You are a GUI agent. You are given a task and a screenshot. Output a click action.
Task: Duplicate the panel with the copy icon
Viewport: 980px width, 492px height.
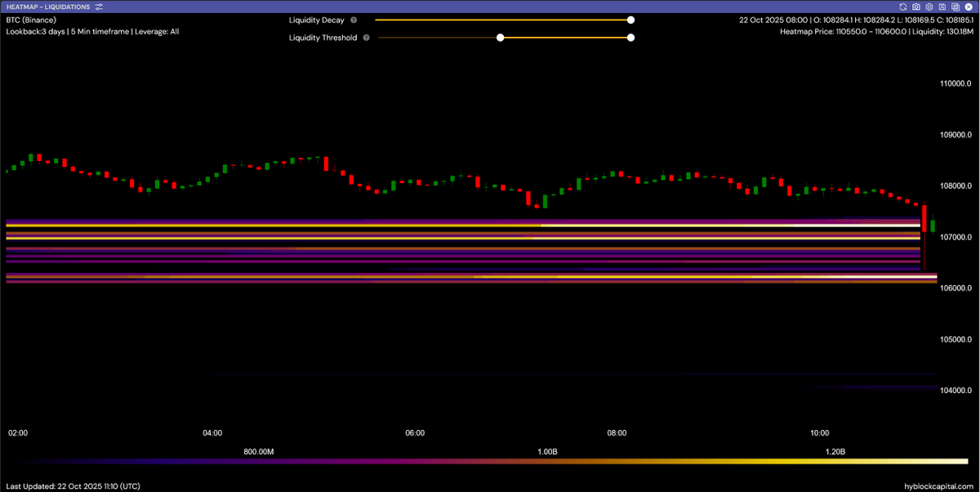955,7
